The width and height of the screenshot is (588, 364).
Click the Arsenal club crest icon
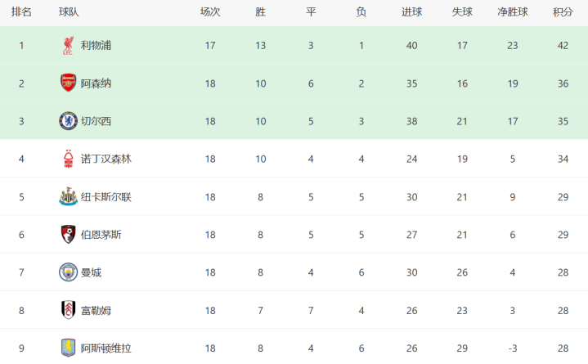68,83
